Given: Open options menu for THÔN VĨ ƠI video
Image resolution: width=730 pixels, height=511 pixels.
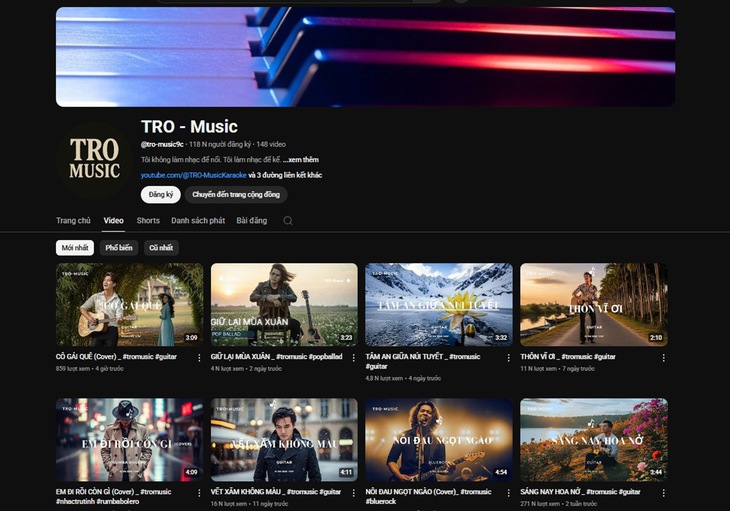Looking at the screenshot, I should [x=663, y=357].
